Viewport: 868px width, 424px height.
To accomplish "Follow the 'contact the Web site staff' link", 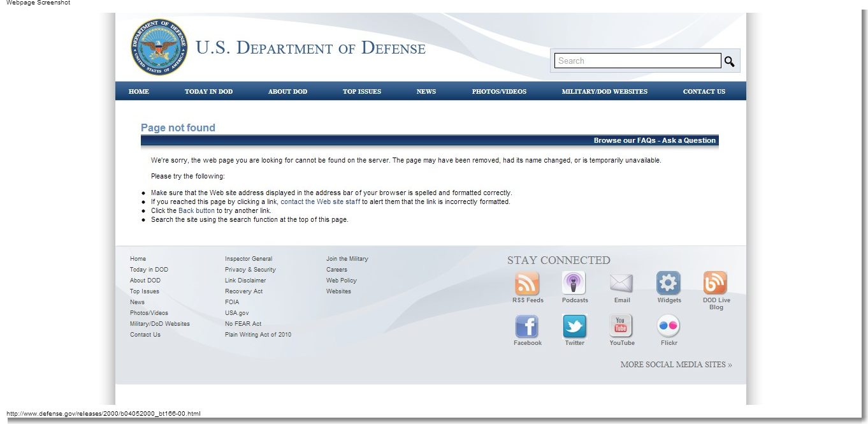I will (x=320, y=202).
